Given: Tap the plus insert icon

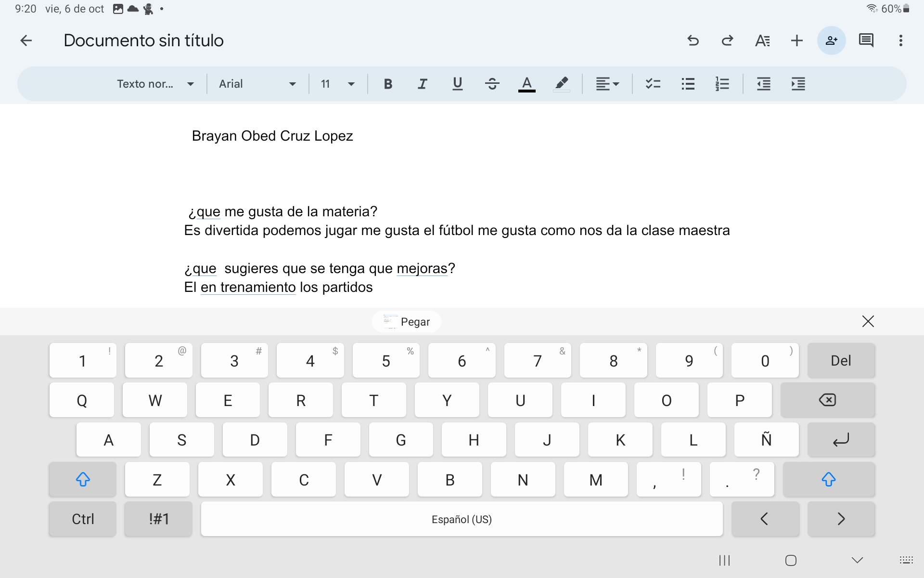Looking at the screenshot, I should click(x=797, y=40).
